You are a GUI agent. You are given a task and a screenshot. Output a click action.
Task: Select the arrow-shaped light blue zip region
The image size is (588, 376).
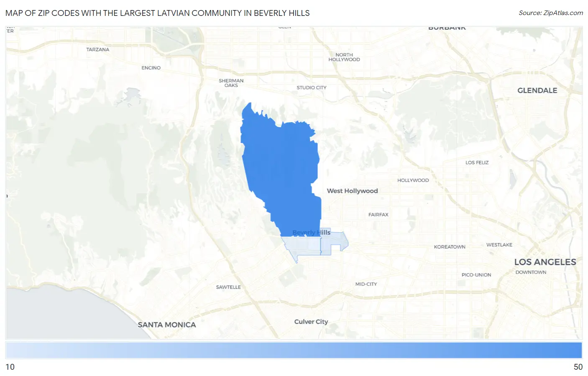click(334, 242)
